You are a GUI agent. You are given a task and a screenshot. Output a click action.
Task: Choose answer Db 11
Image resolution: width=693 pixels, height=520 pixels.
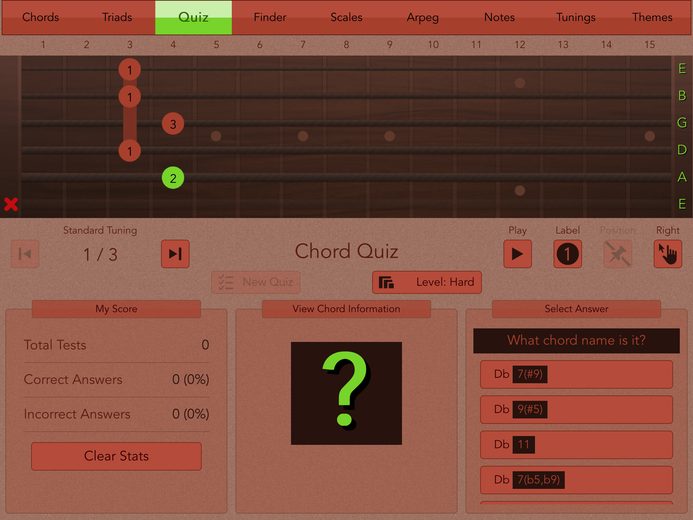click(576, 444)
